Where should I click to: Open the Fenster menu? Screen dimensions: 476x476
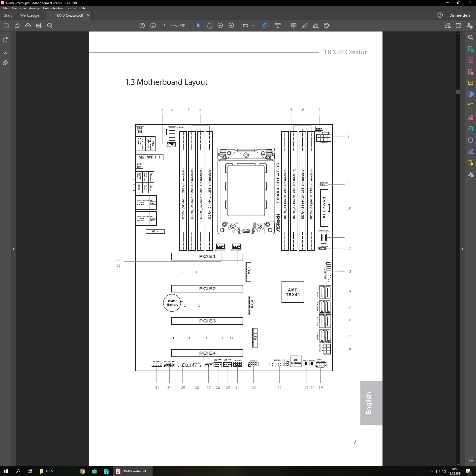[x=71, y=8]
